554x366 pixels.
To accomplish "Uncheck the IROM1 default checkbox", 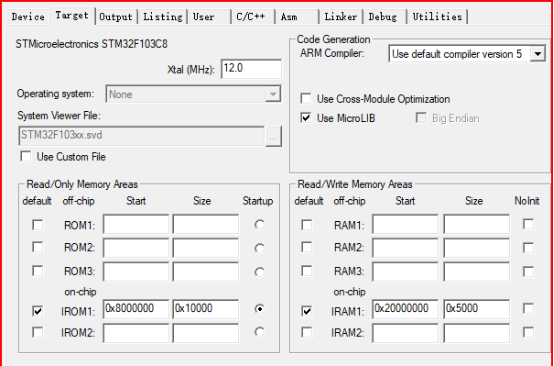I will click(37, 311).
